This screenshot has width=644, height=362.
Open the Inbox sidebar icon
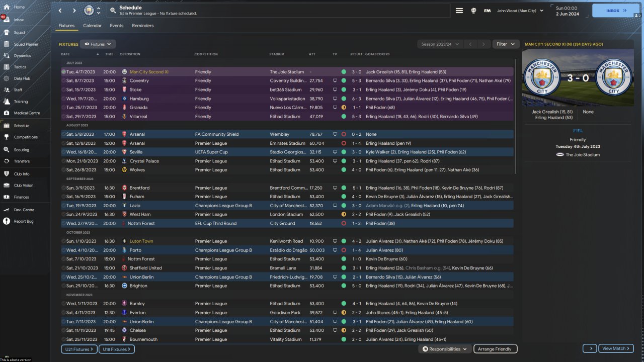(x=6, y=20)
